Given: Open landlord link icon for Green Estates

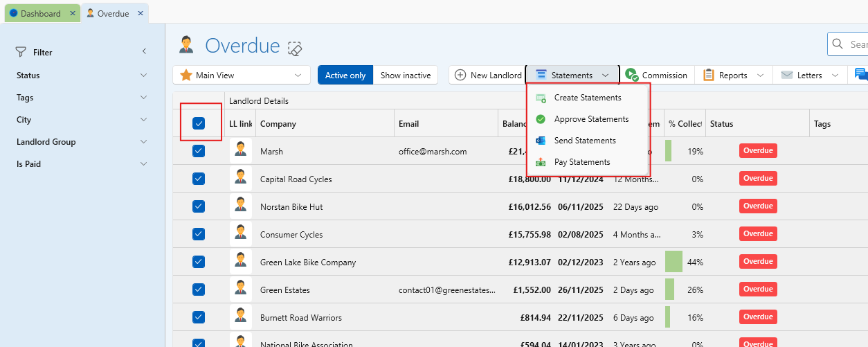Looking at the screenshot, I should pos(241,290).
